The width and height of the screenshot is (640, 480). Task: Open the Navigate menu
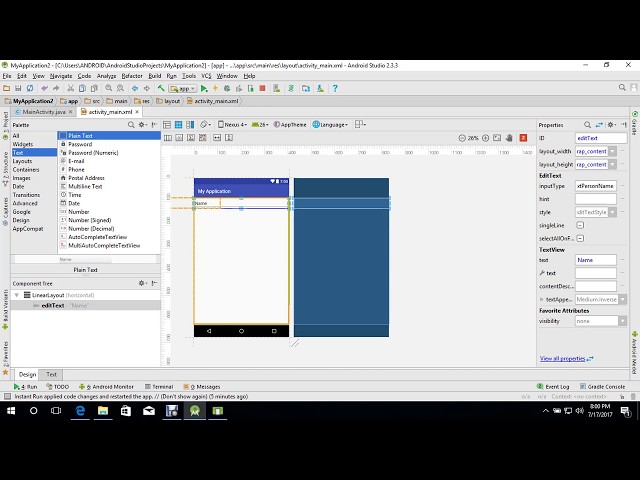tap(61, 76)
